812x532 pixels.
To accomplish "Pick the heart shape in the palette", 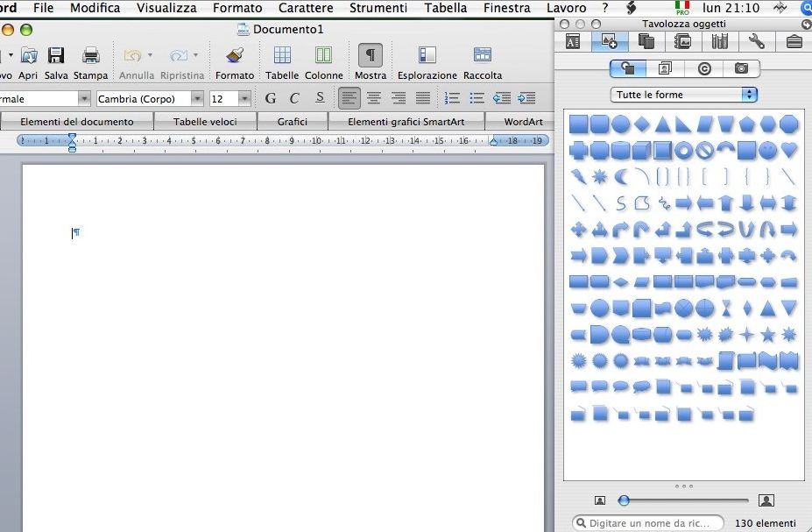I will (788, 150).
